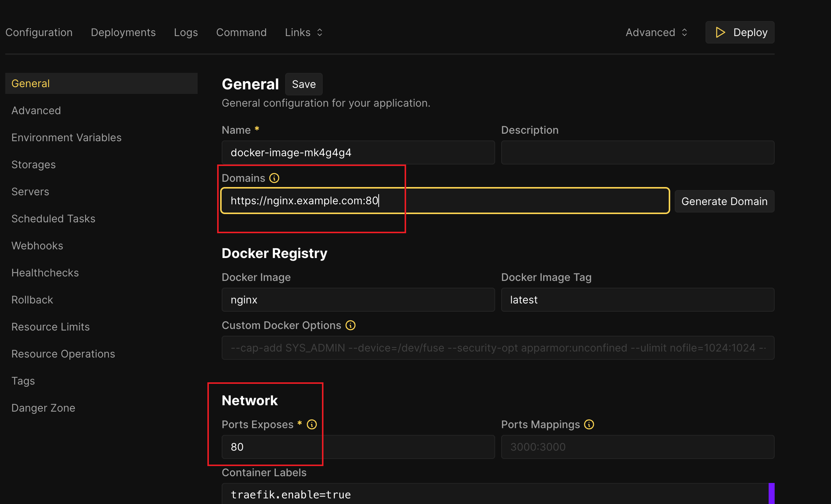
Task: Go to the Command tab
Action: click(241, 32)
